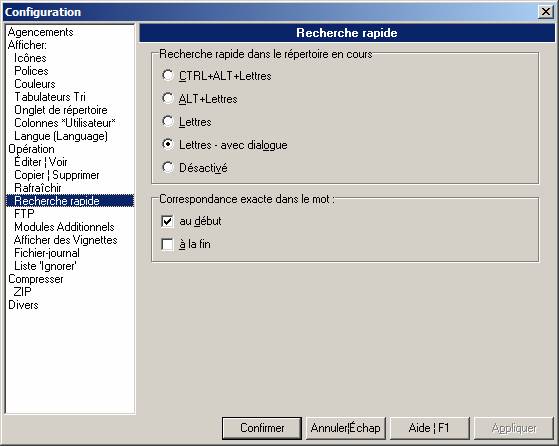Open the Afficher des Vignettes page
559x446 pixels.
coord(66,240)
